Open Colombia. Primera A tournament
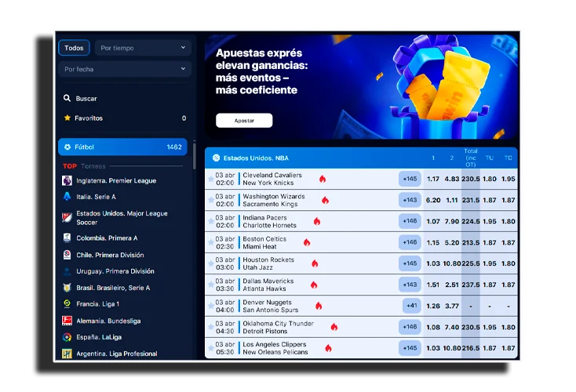576x392 pixels. (107, 238)
